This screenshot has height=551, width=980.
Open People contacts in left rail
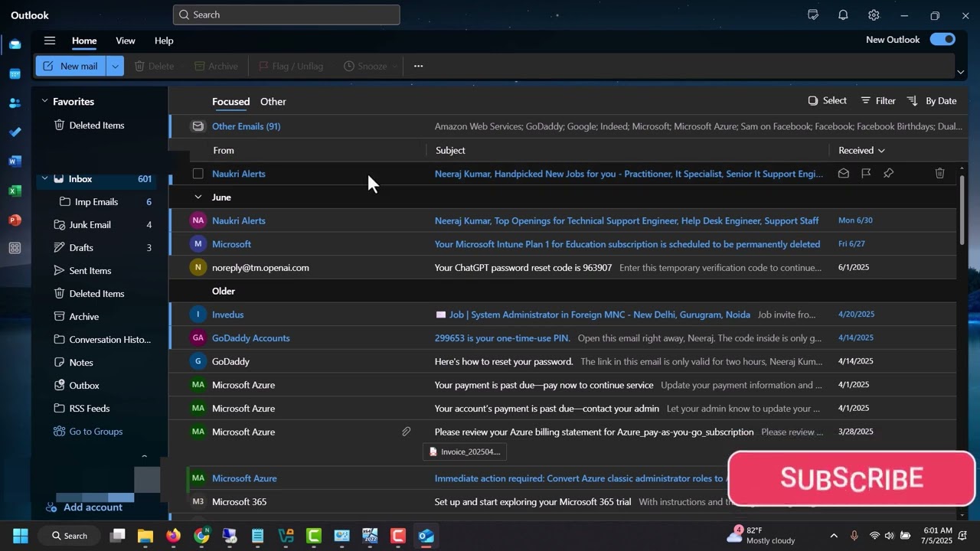[15, 103]
